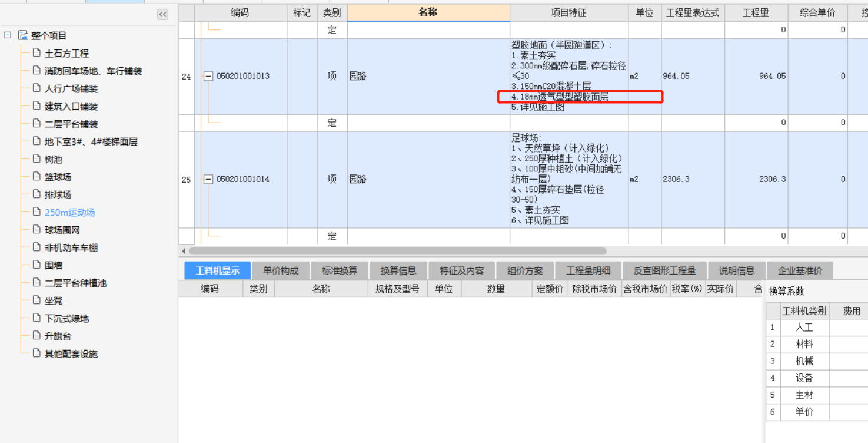The width and height of the screenshot is (868, 443).
Task: Open 球场围网 tree item
Action: pos(62,230)
